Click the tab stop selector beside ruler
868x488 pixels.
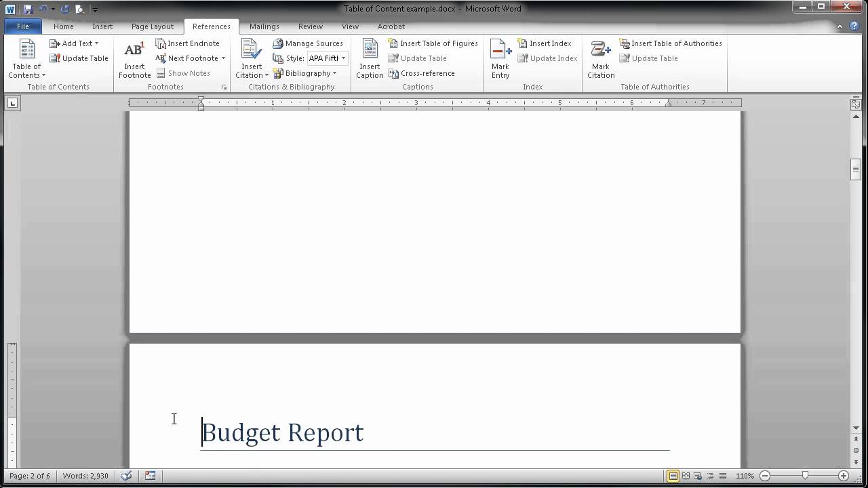pyautogui.click(x=13, y=103)
